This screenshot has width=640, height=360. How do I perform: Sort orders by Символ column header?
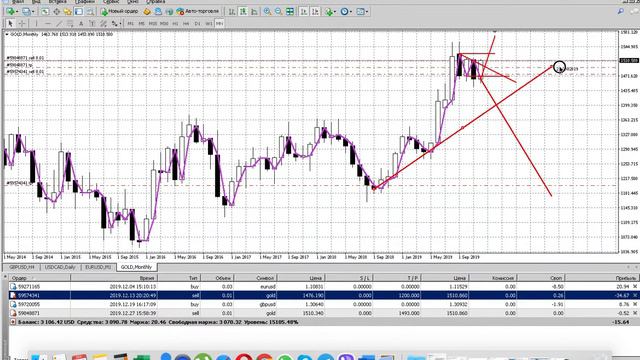click(255, 278)
